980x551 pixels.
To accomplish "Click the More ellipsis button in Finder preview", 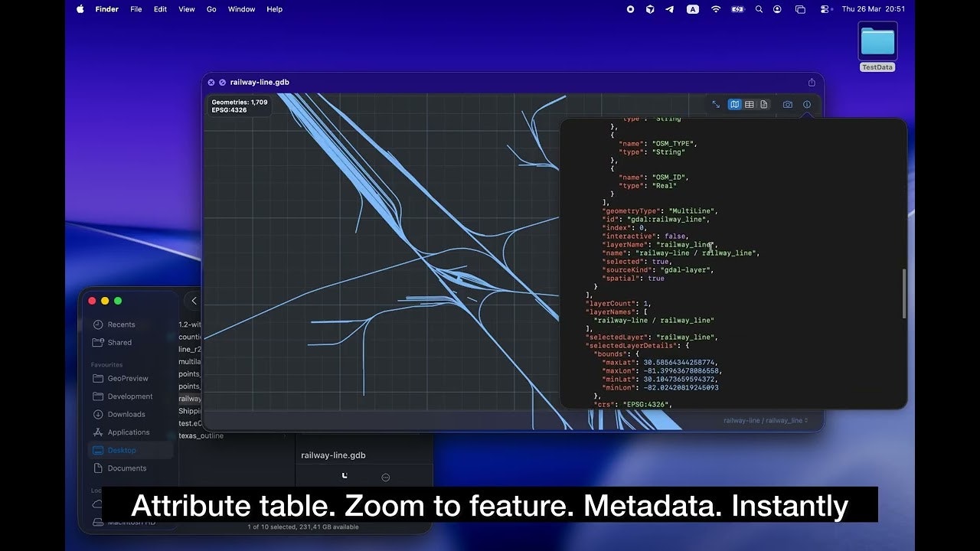I will pyautogui.click(x=385, y=478).
